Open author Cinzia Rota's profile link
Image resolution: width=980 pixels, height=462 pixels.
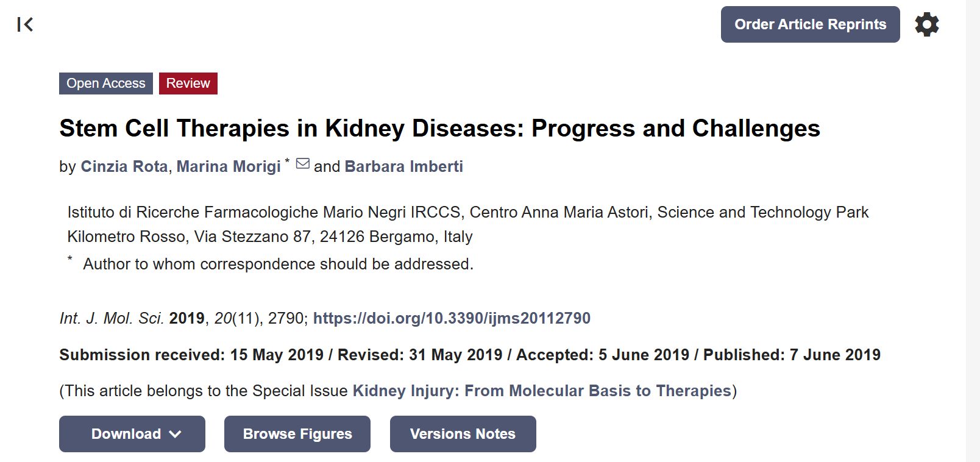click(x=124, y=166)
